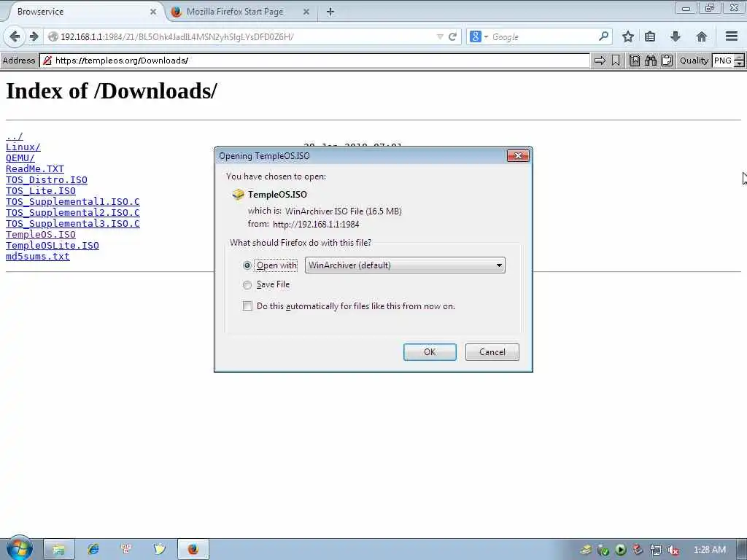Select the Open with radio button
The width and height of the screenshot is (747, 560).
tap(247, 265)
